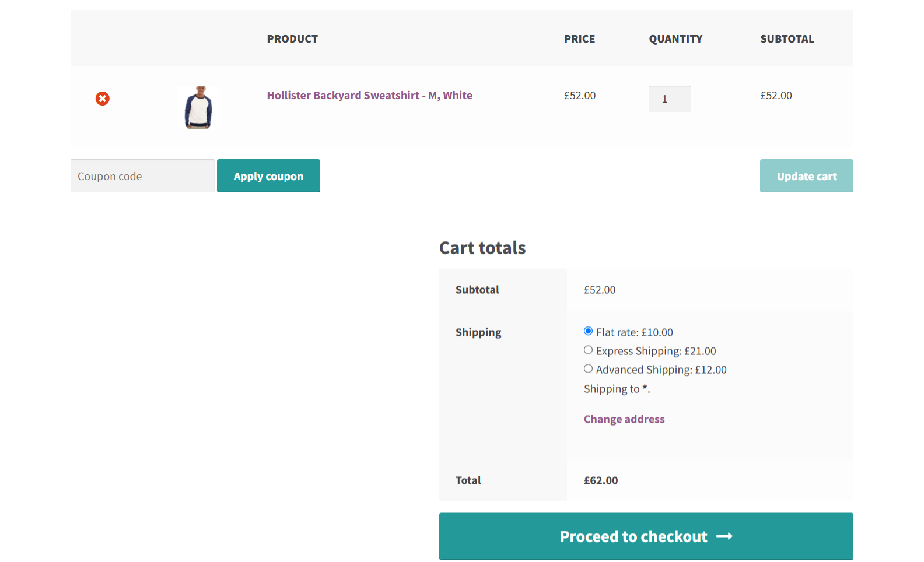Proceed to checkout
924x562 pixels.
click(646, 536)
